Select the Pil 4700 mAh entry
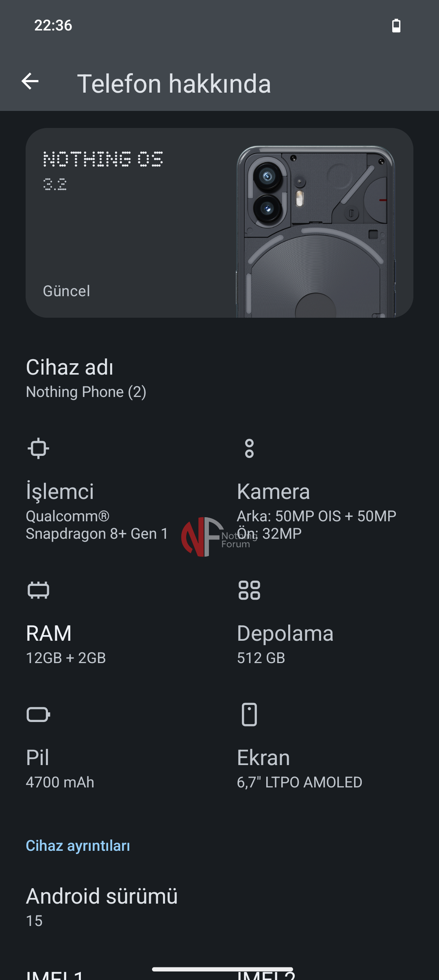This screenshot has height=980, width=439. pos(60,769)
